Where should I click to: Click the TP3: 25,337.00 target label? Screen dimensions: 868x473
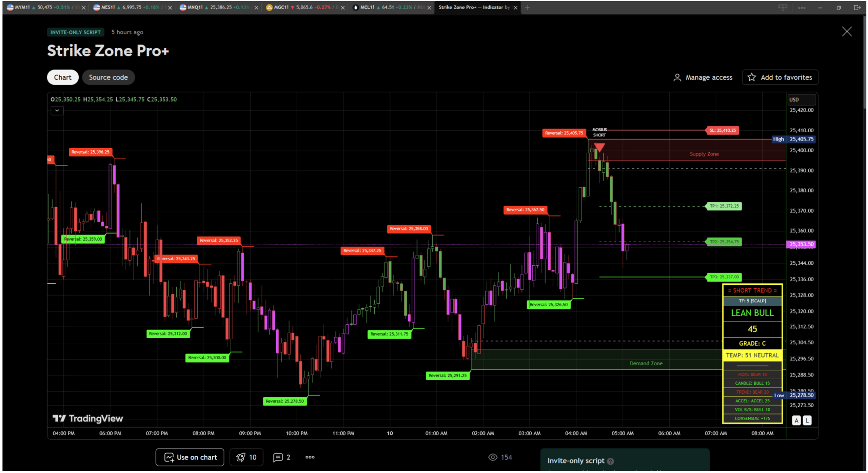[x=724, y=277]
